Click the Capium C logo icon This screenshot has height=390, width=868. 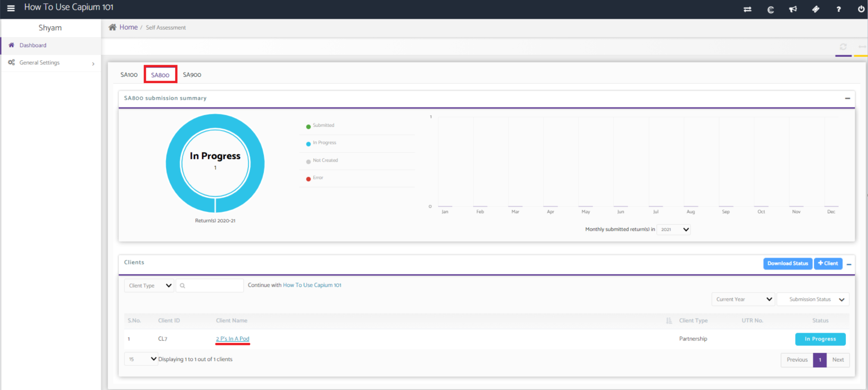[x=771, y=9]
